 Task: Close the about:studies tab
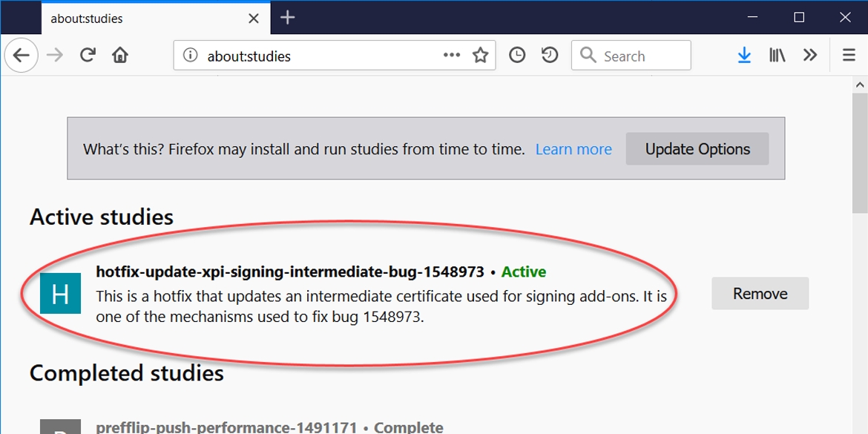(254, 19)
